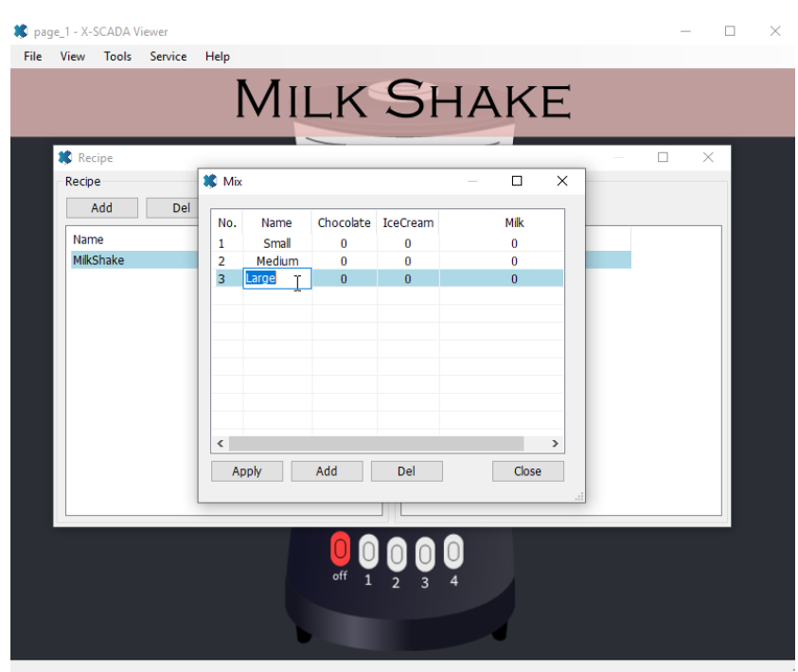Click the Chocolate value for Small
The image size is (798, 672).
click(344, 243)
